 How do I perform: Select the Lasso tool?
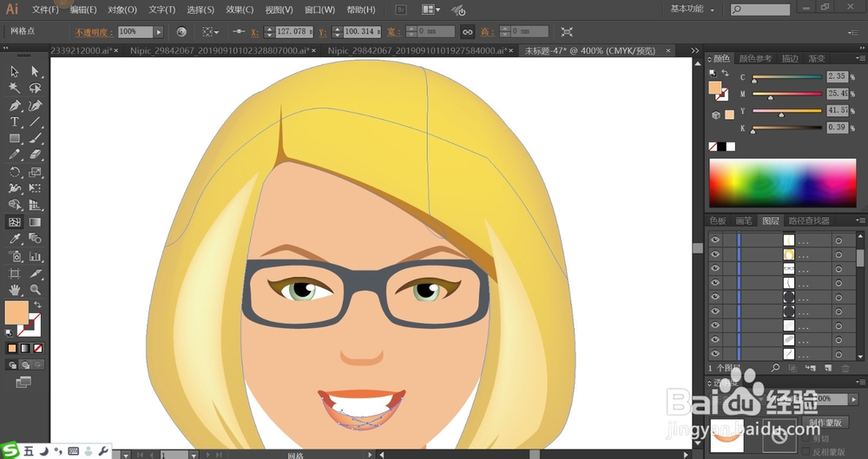(35, 88)
